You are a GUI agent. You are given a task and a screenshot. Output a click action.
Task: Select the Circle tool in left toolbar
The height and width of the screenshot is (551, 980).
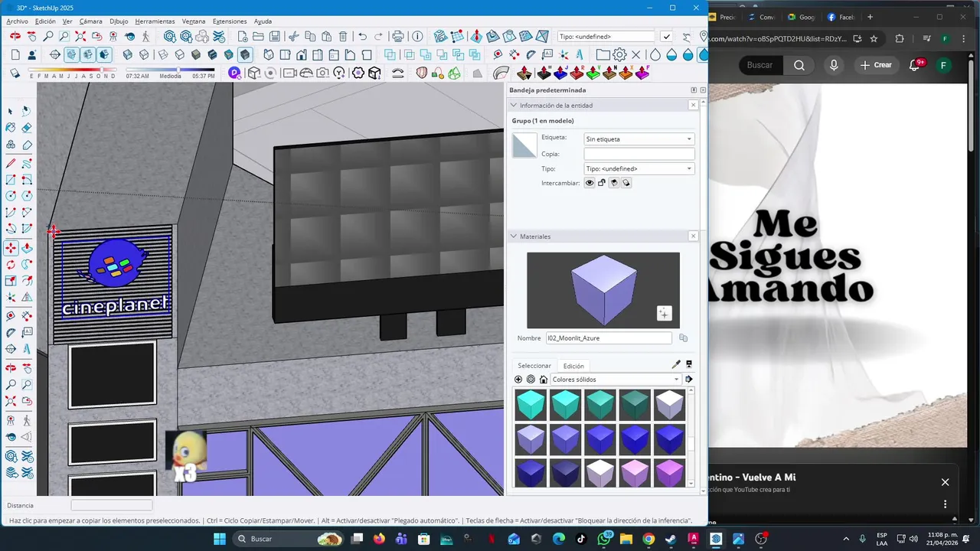click(11, 196)
